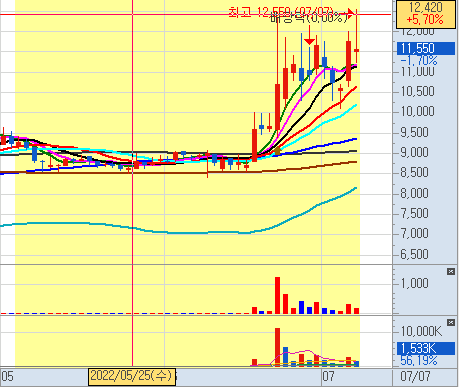Click the 1,533K volume value label

click(x=426, y=348)
